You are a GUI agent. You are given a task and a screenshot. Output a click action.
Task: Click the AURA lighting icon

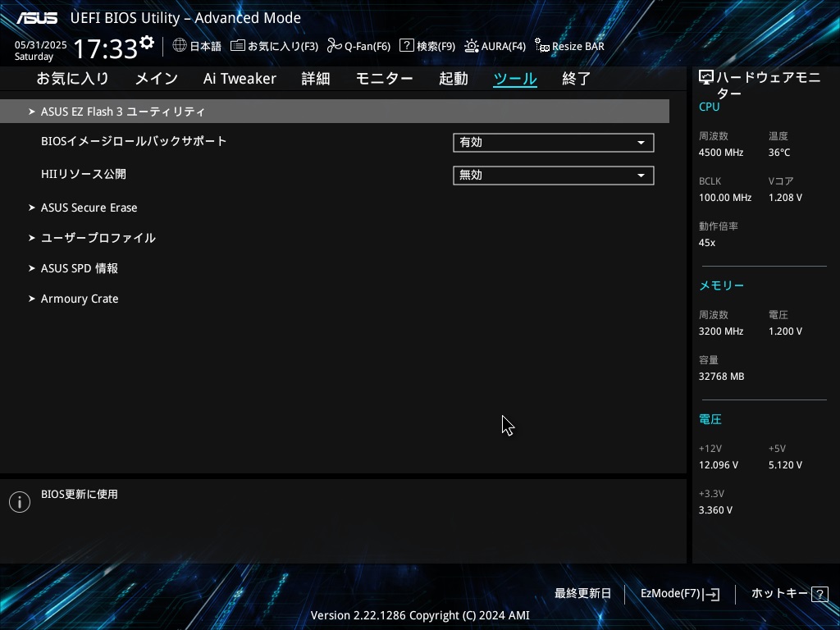472,46
